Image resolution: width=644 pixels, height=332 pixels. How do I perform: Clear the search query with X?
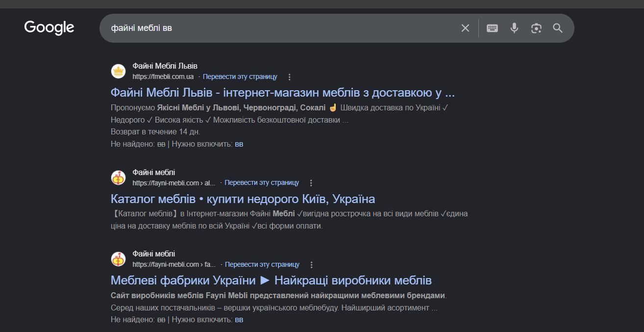click(465, 28)
